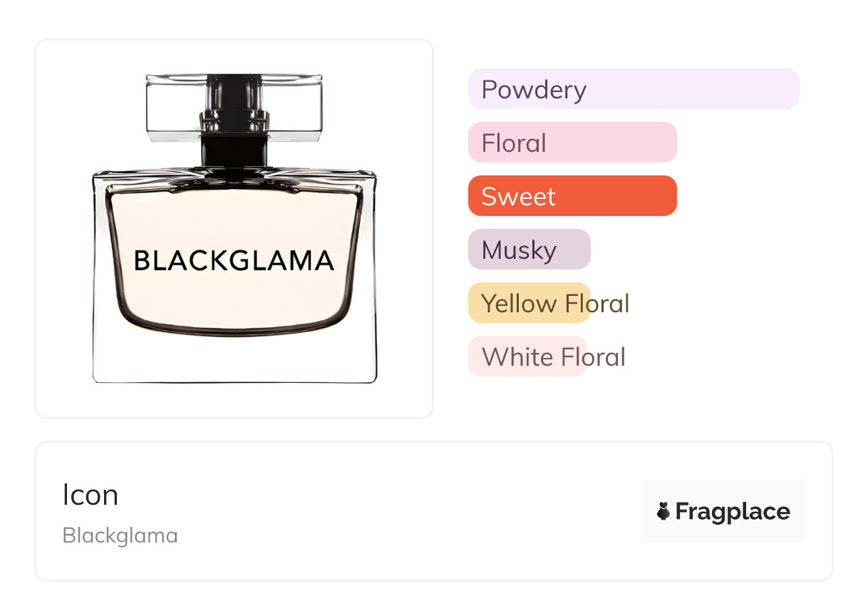The height and width of the screenshot is (616, 868).
Task: Click the BLACKGLAMA label on the bottle
Action: (234, 261)
